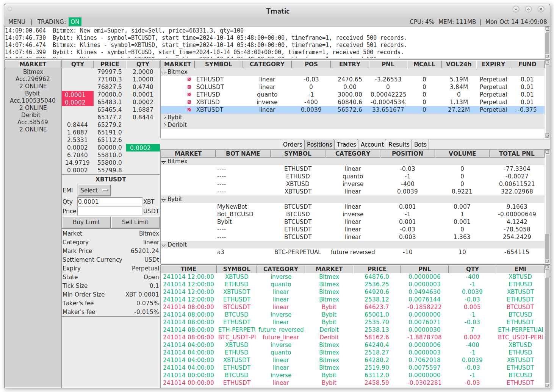554x392 pixels.
Task: Select the Bitmex Acc.296962 market entry
Action: coord(33,79)
